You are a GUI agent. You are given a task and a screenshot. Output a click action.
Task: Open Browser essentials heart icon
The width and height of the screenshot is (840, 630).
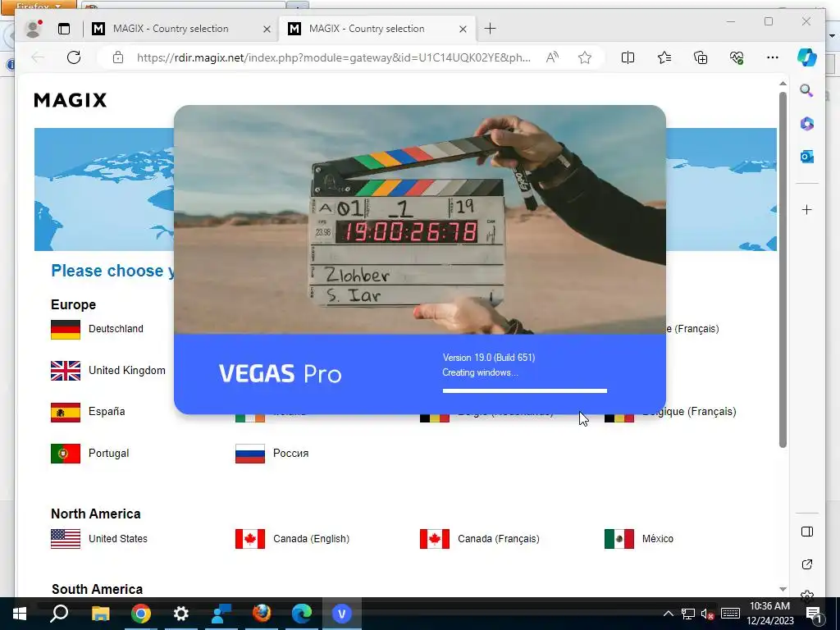pyautogui.click(x=737, y=57)
